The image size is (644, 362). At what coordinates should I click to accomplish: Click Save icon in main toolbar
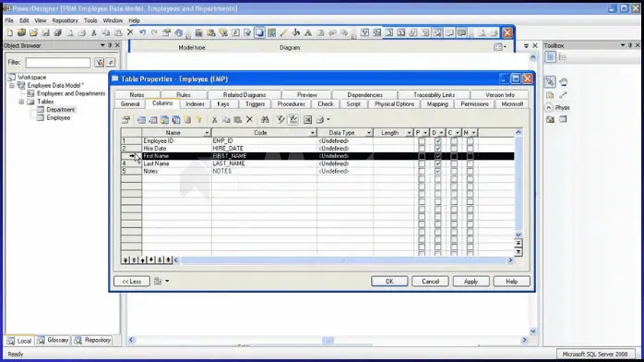45,33
